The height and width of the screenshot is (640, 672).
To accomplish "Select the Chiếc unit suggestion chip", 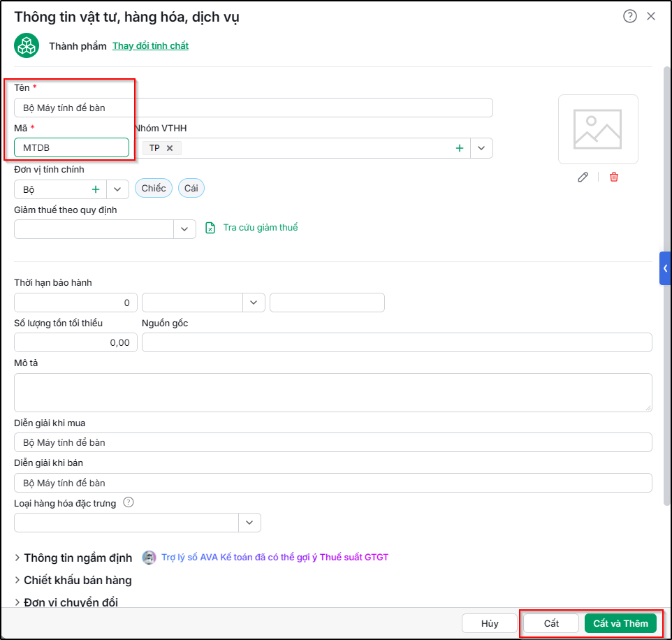I will pos(154,188).
